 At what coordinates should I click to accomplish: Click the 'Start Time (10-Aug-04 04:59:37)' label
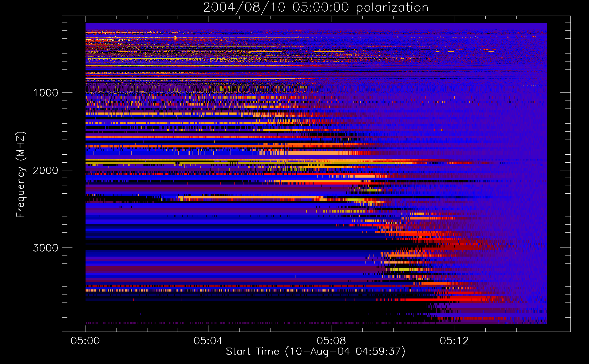pos(316,351)
